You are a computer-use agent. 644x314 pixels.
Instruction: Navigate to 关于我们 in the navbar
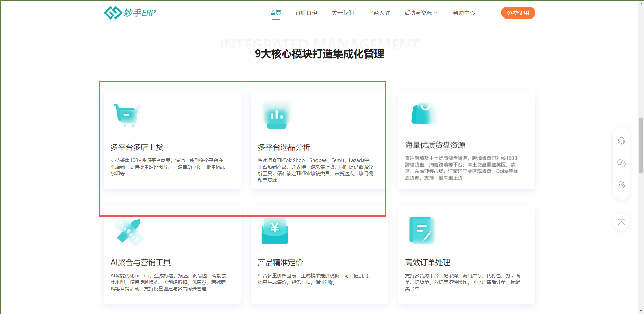point(343,13)
